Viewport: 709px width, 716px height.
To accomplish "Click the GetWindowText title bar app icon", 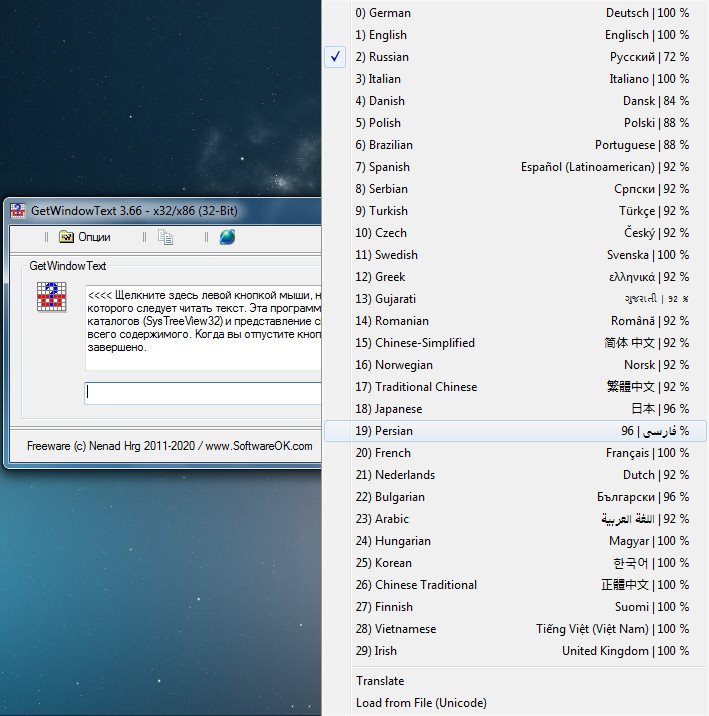I will tap(17, 211).
